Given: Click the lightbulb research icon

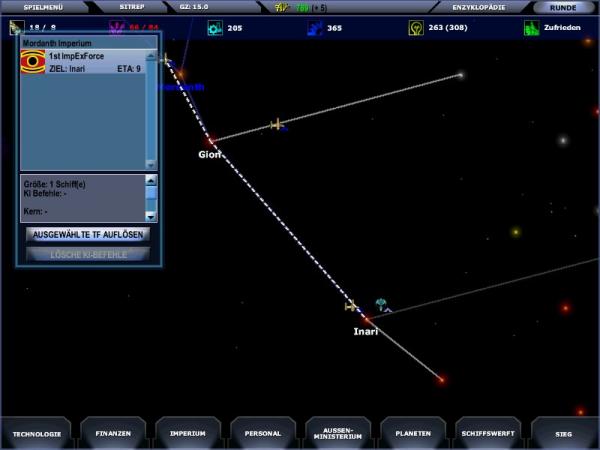Looking at the screenshot, I should [416, 28].
